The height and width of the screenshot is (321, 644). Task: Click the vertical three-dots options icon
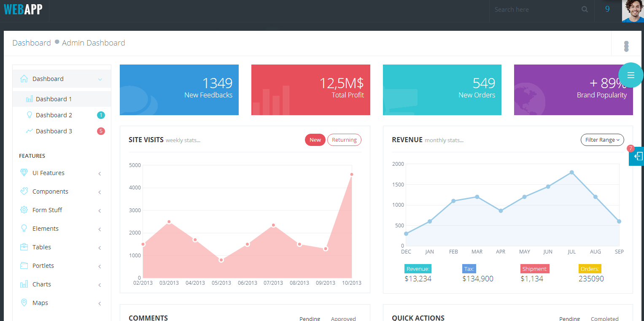(x=626, y=46)
